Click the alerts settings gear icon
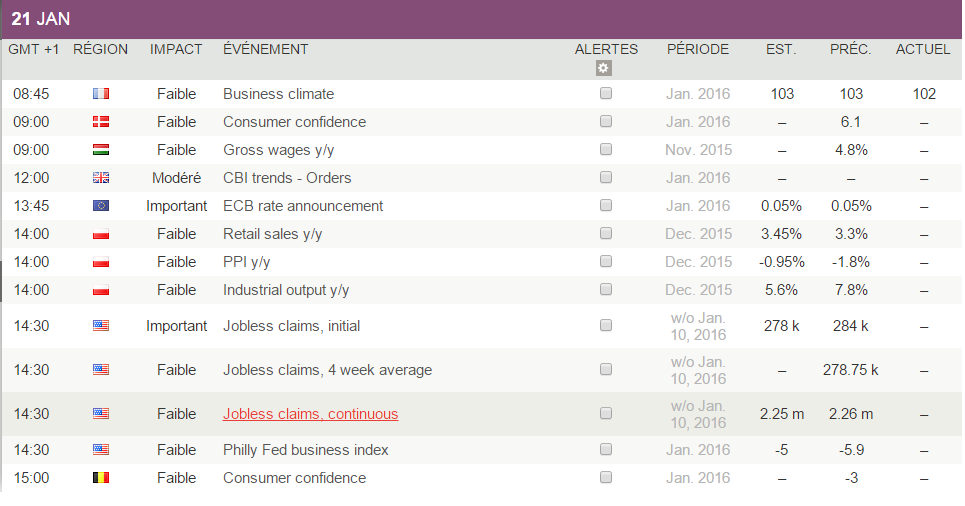The height and width of the screenshot is (506, 965). 603,69
